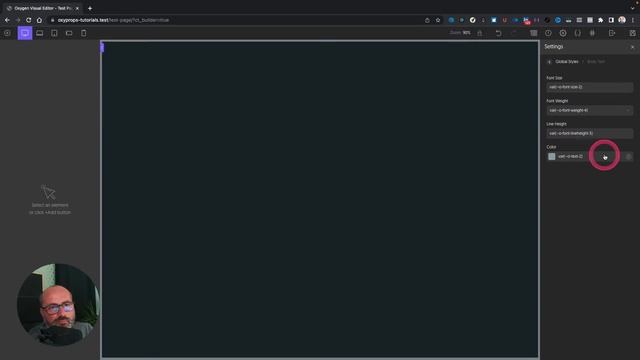This screenshot has width=640, height=360.
Task: Close the Oxygen Visual Editor tab
Action: (x=77, y=8)
